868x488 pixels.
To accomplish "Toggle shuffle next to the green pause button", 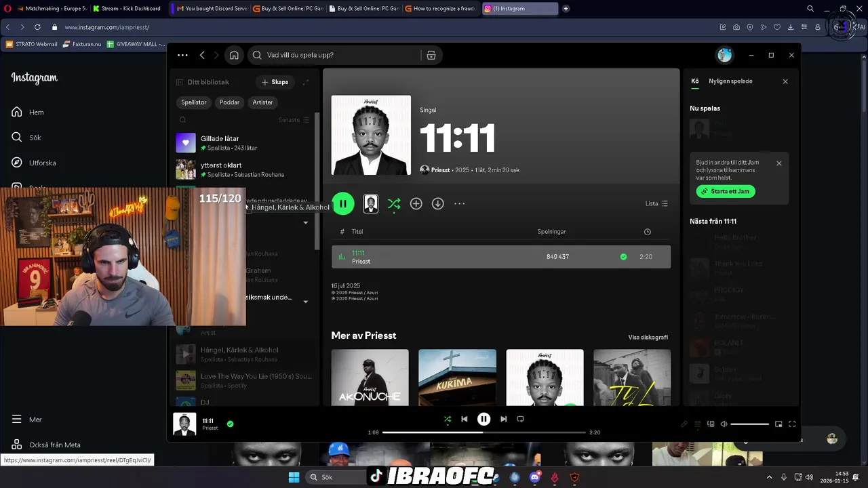I will (x=394, y=203).
